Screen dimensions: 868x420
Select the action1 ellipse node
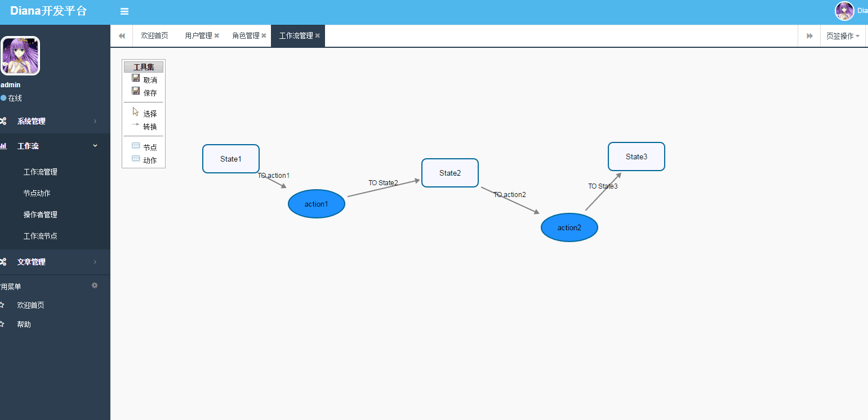(x=317, y=204)
